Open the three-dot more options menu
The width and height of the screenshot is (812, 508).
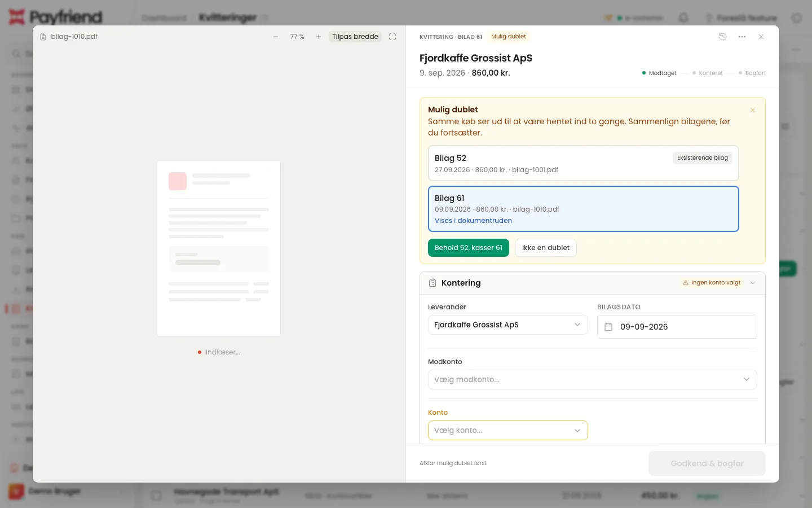(x=742, y=37)
